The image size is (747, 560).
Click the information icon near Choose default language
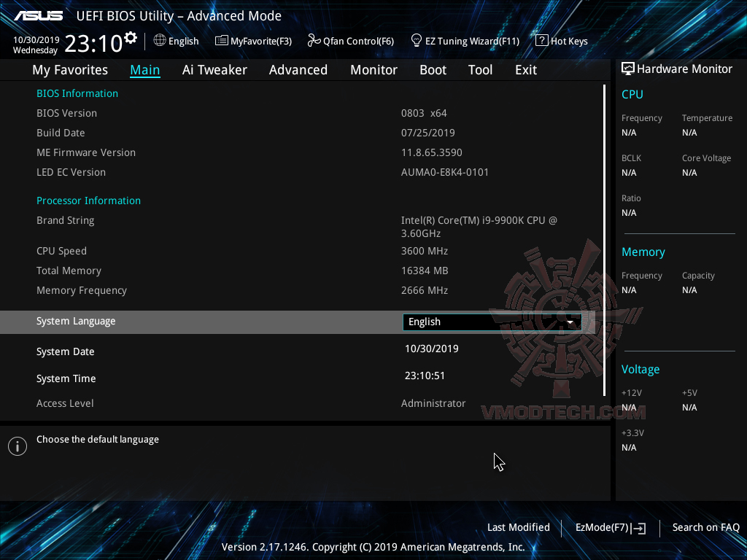pos(17,446)
